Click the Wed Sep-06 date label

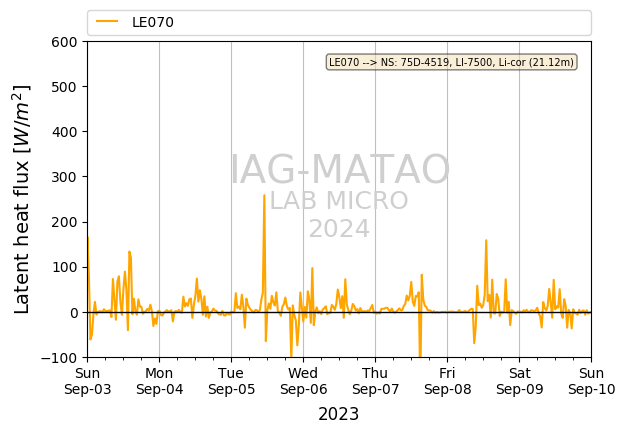tap(303, 381)
